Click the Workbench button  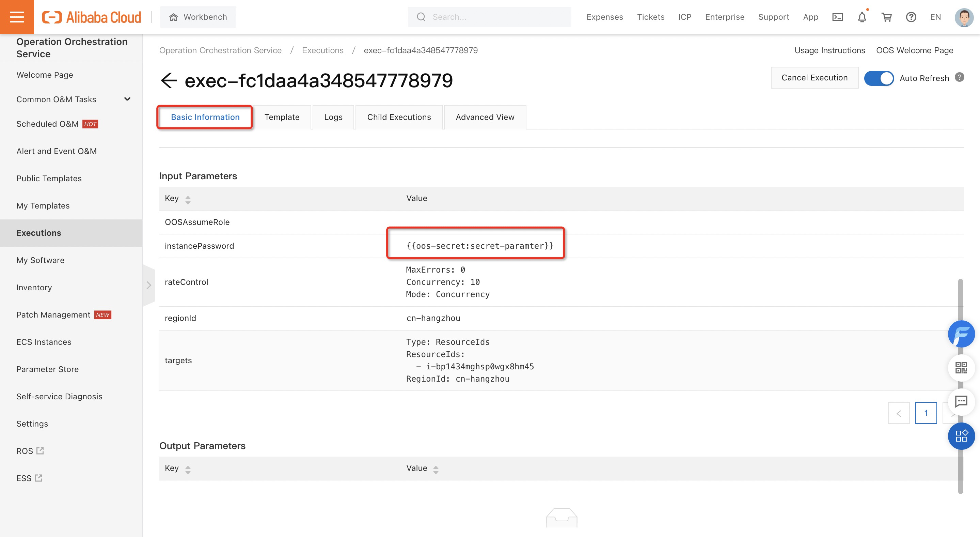(x=198, y=17)
